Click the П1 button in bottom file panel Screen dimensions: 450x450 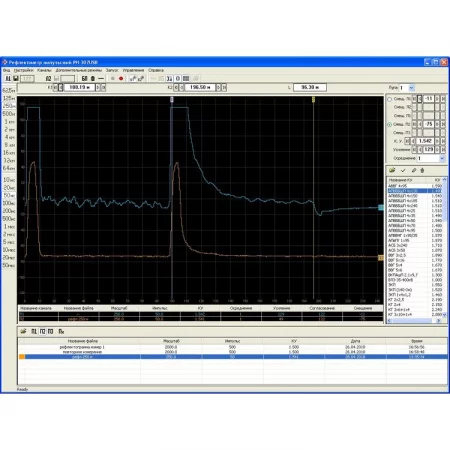pyautogui.click(x=34, y=331)
